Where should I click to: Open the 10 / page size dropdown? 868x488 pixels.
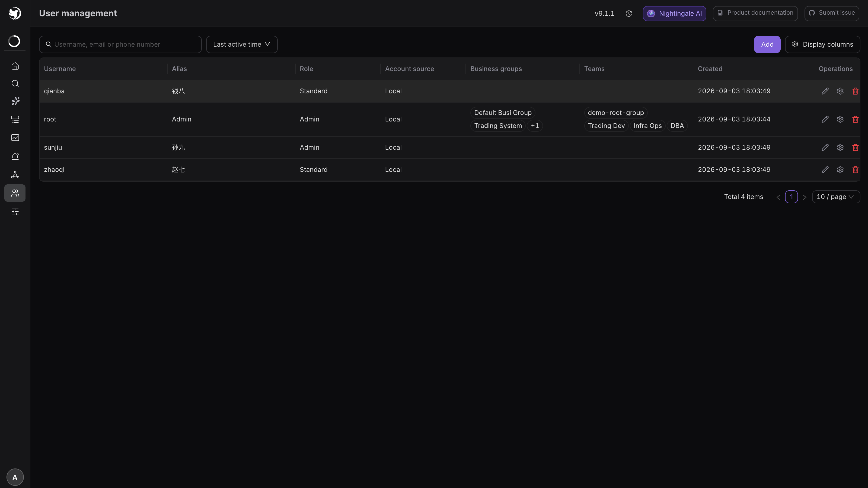click(836, 197)
